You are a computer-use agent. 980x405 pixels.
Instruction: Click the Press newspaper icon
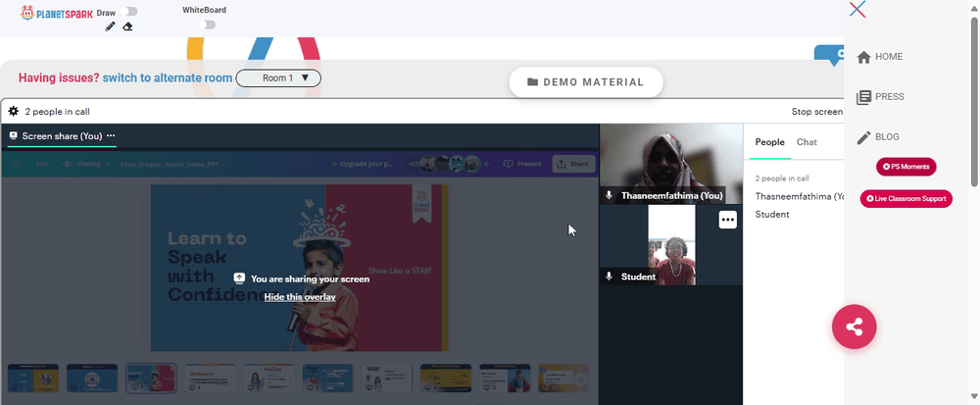[x=863, y=97]
